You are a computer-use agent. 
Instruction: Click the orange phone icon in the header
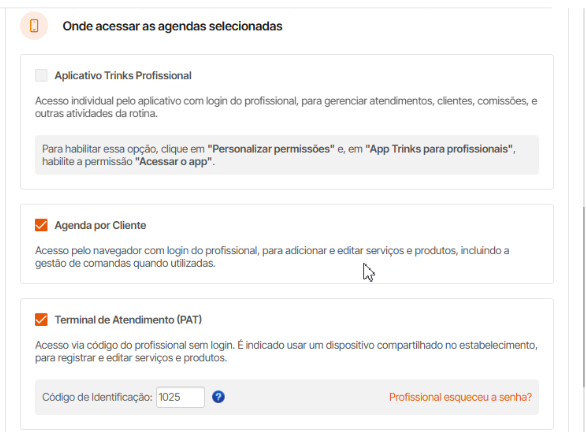point(34,26)
